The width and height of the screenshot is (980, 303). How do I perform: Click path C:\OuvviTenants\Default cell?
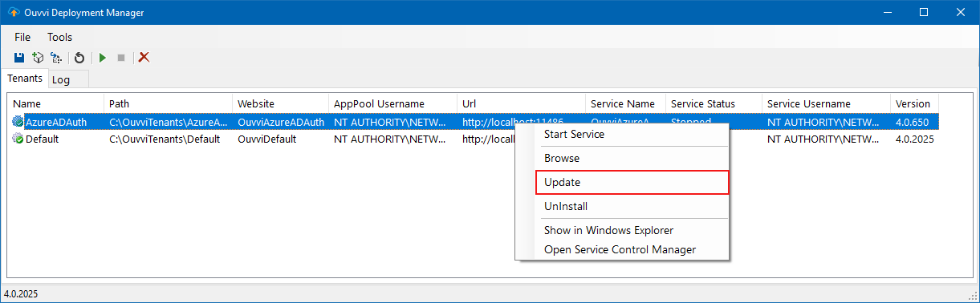[165, 139]
